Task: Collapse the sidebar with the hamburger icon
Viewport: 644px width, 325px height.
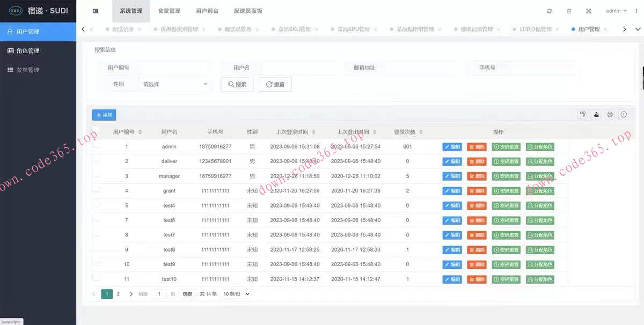Action: 96,10
